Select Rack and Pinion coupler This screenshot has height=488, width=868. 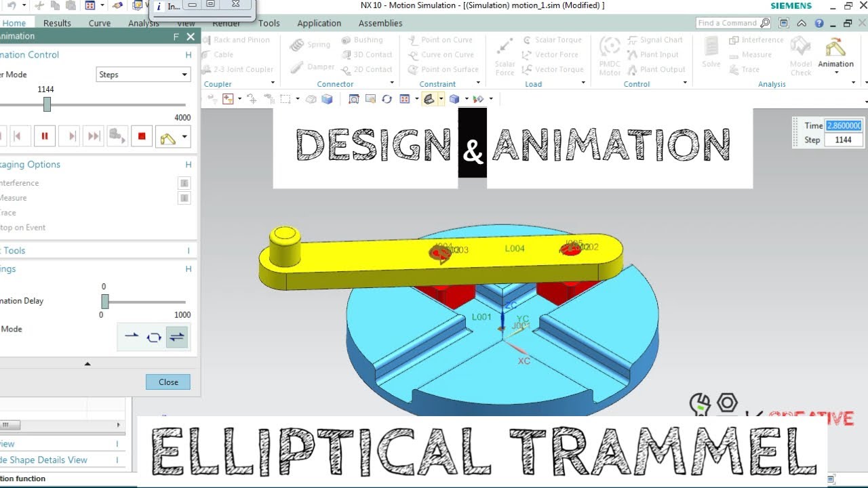[235, 40]
